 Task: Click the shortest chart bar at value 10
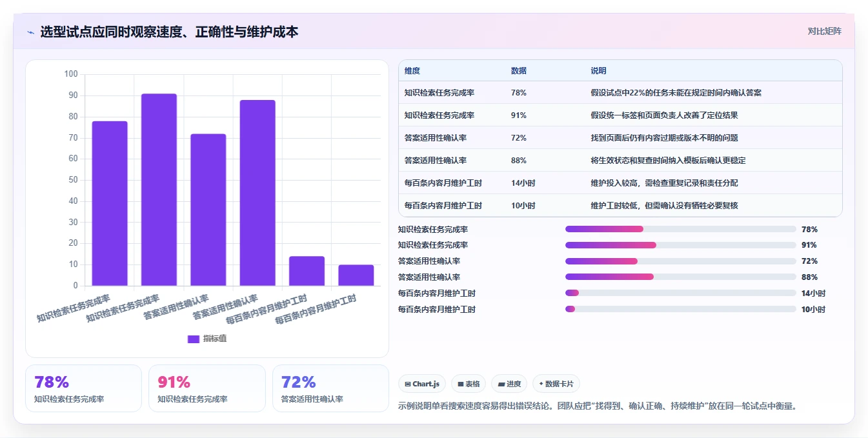coord(356,275)
